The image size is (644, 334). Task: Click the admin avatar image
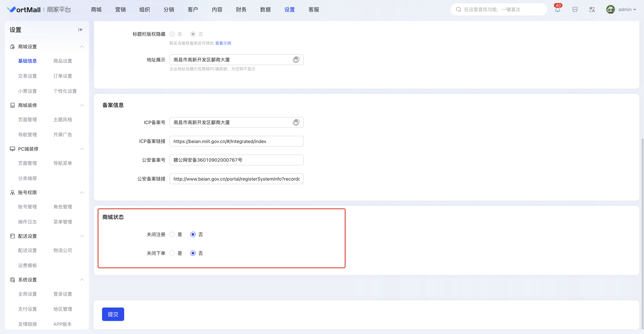pyautogui.click(x=610, y=10)
